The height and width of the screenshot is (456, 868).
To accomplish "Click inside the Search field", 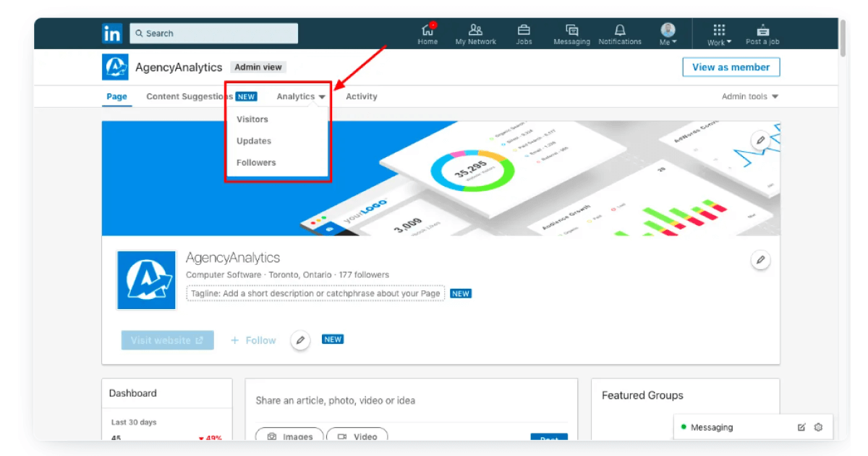I will (213, 33).
